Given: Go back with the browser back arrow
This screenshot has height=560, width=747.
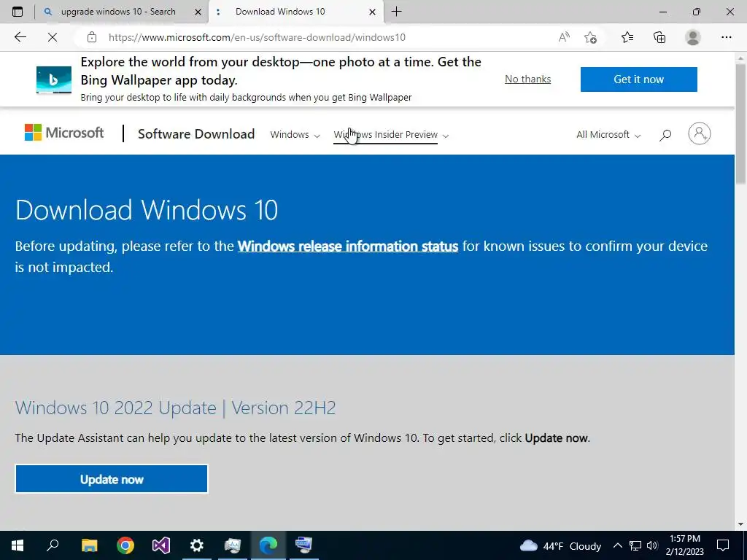Looking at the screenshot, I should click(20, 37).
